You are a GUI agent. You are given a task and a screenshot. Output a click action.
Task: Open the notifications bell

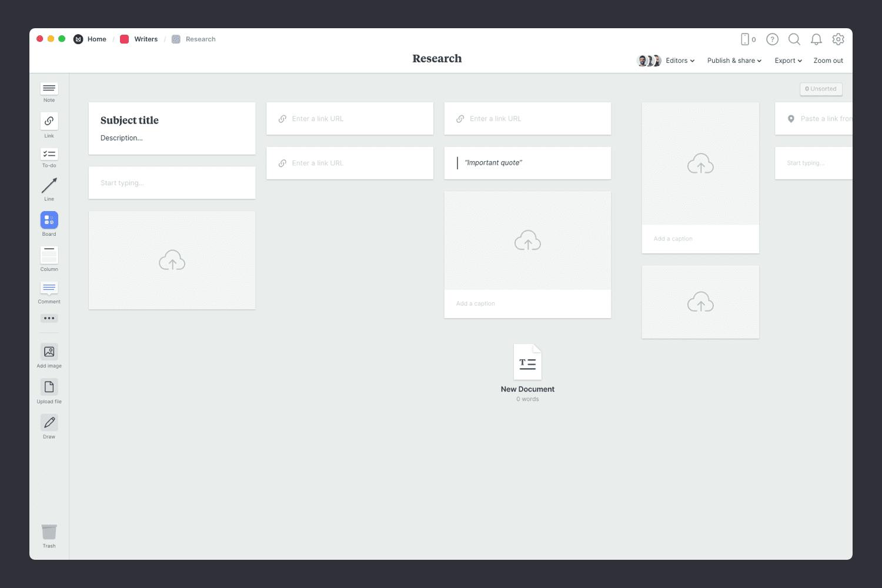pos(816,39)
